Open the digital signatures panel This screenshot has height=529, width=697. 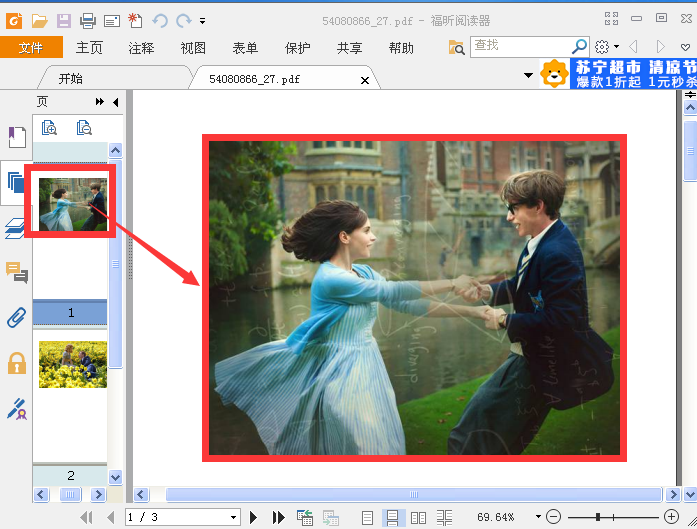(x=17, y=409)
